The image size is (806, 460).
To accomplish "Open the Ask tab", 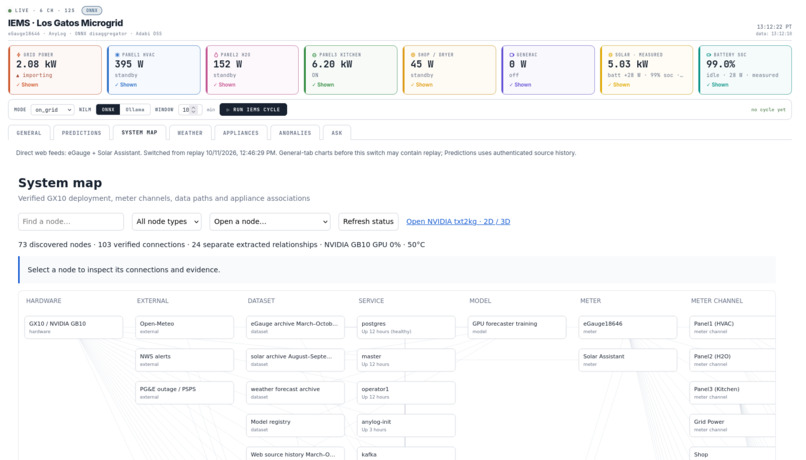I will pos(337,133).
